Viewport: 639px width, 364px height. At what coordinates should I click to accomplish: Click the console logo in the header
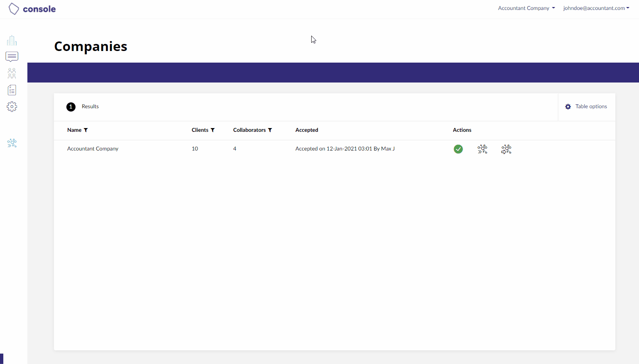pos(32,9)
